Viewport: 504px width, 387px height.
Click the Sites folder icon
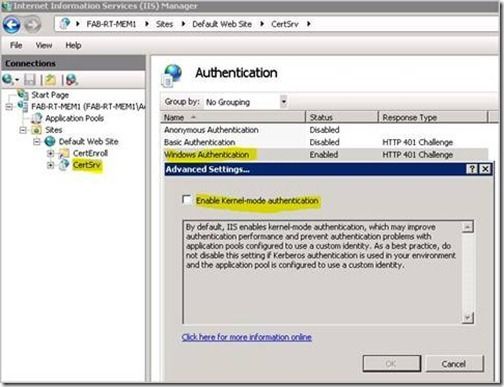pyautogui.click(x=36, y=130)
